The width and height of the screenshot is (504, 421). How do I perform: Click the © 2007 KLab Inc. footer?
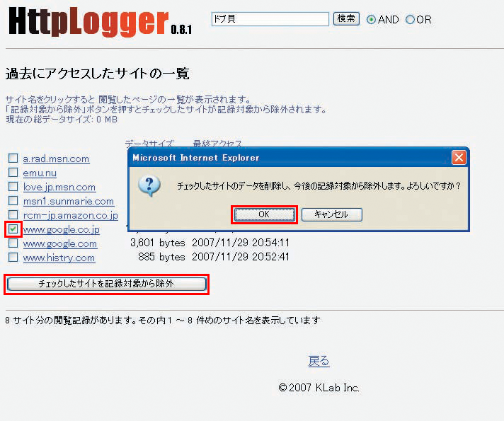(x=319, y=388)
